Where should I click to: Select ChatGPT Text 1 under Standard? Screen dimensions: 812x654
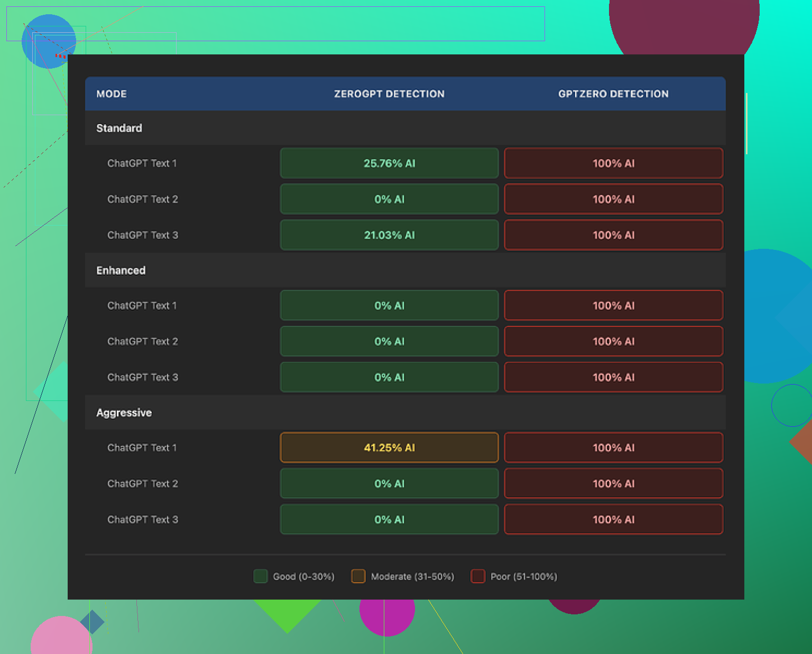pyautogui.click(x=142, y=163)
